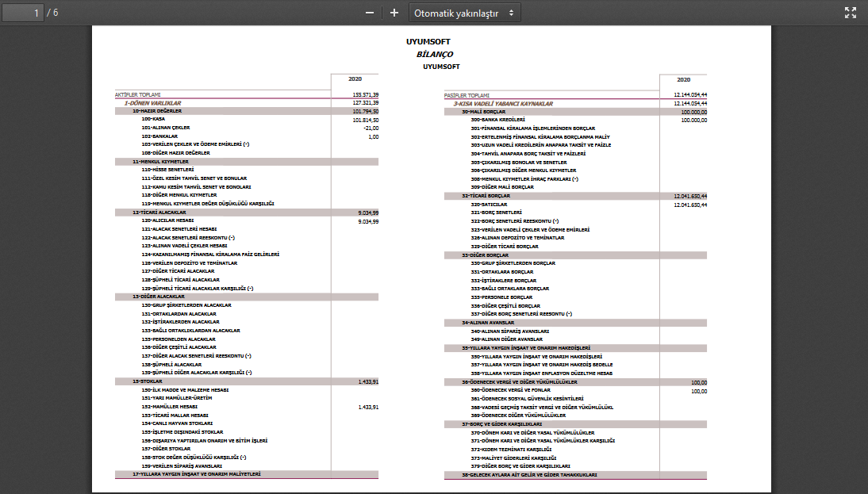868x494 pixels.
Task: Click the AKTİFLER TOPLAMI row label
Action: tap(138, 94)
